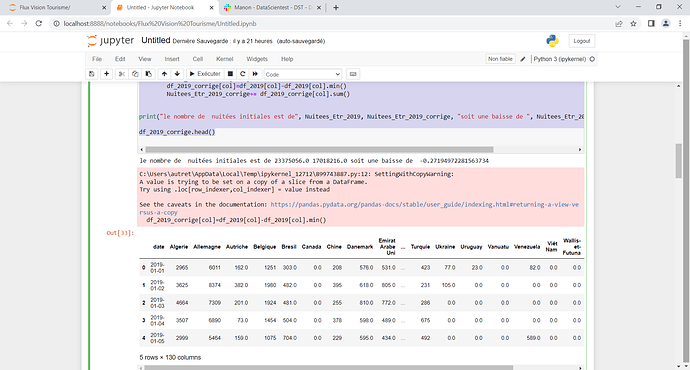Cut selected cells with scissors icon
This screenshot has height=370, width=690.
[122, 74]
